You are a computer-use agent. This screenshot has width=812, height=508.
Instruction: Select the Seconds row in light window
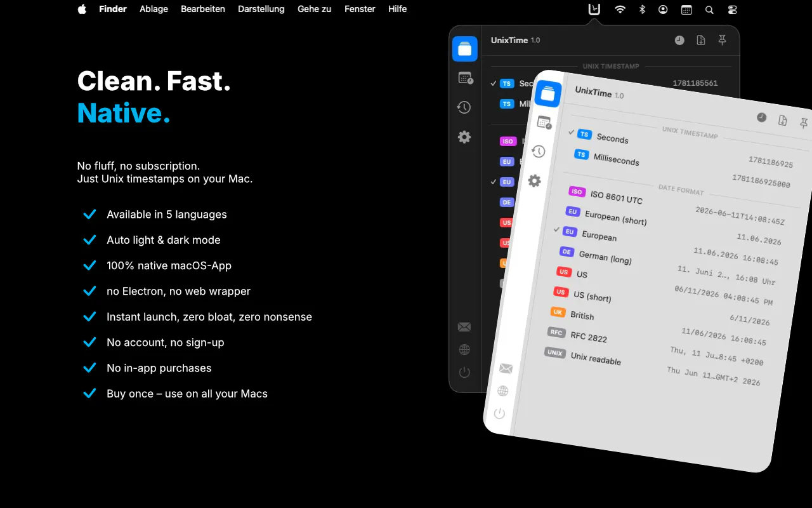(x=681, y=149)
